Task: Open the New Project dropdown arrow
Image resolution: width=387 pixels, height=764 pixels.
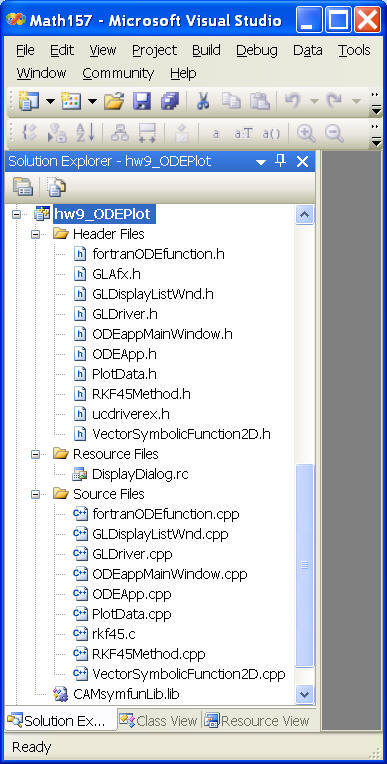Action: pyautogui.click(x=50, y=102)
